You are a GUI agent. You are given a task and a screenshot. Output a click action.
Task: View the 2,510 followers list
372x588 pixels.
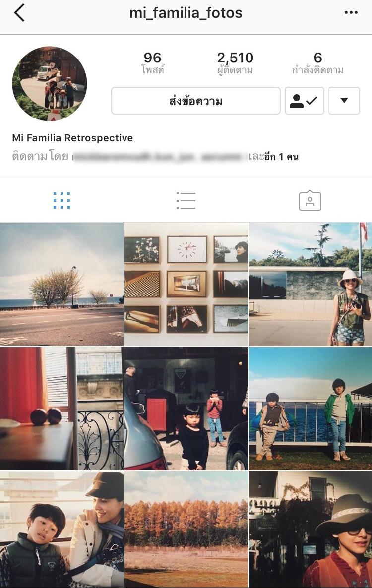pyautogui.click(x=235, y=63)
